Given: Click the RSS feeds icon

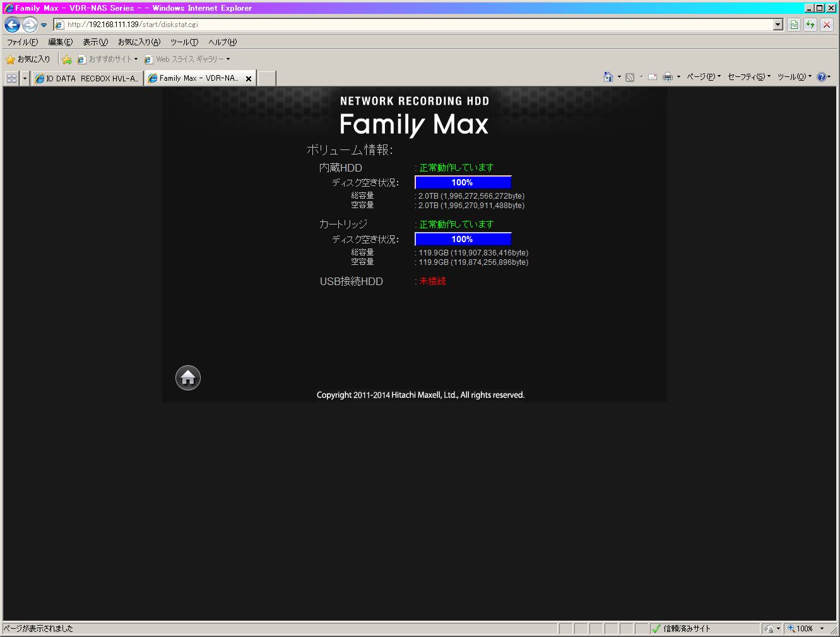Looking at the screenshot, I should click(630, 77).
